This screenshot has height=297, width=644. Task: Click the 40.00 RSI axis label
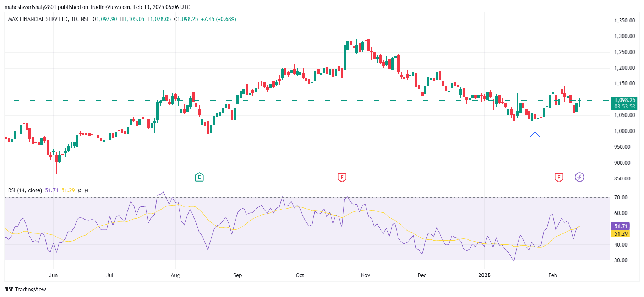click(x=621, y=245)
